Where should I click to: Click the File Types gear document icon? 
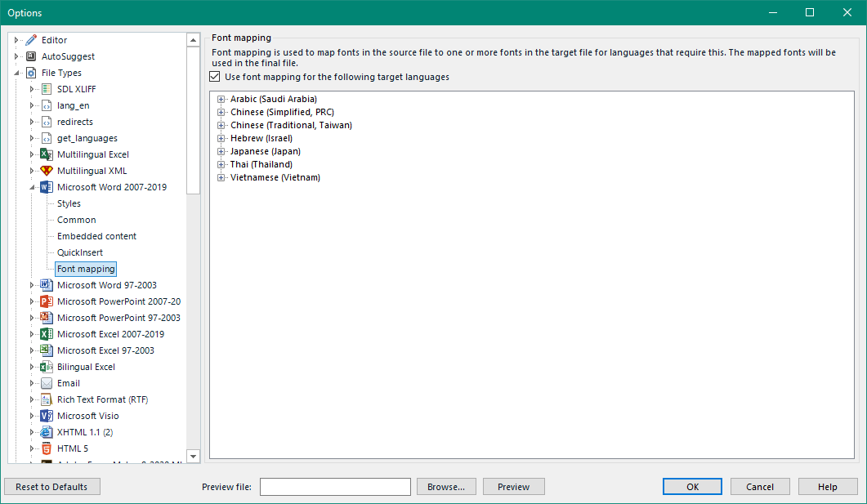(32, 73)
